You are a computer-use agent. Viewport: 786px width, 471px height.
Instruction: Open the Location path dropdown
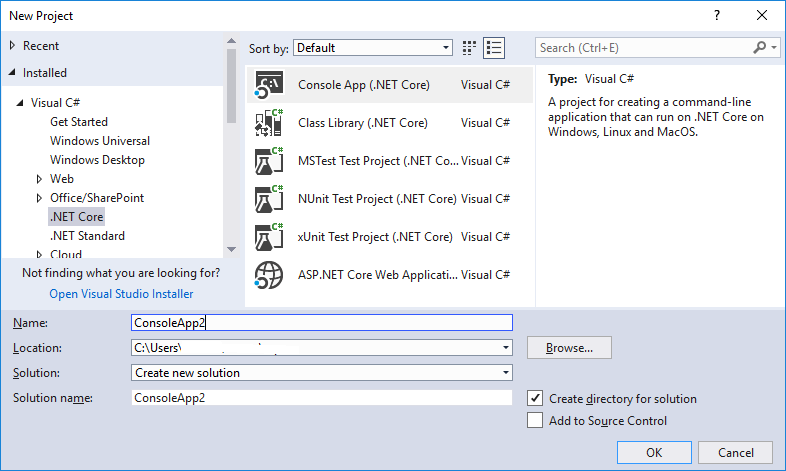click(506, 348)
